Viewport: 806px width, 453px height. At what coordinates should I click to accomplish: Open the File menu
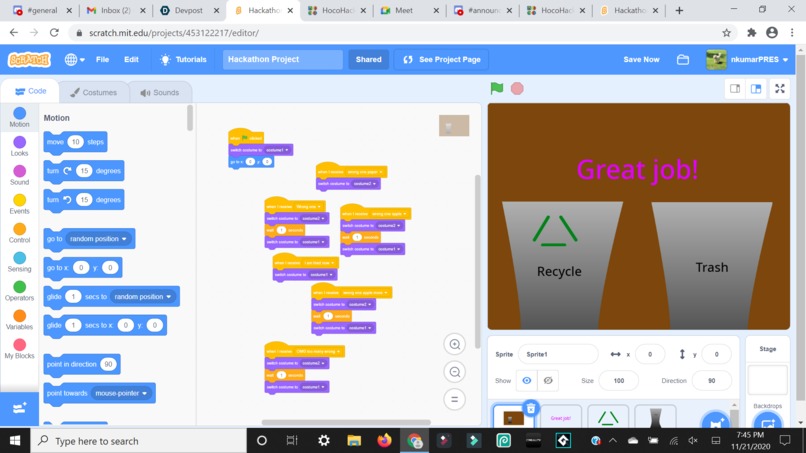(102, 60)
